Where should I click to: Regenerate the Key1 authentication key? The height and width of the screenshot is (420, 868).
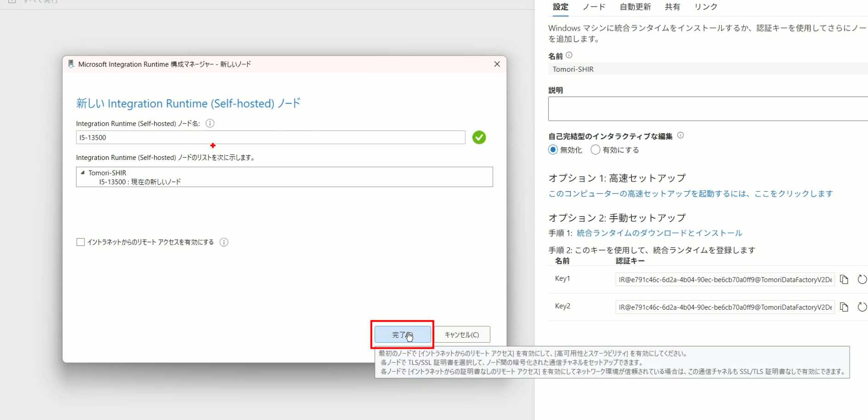862,279
